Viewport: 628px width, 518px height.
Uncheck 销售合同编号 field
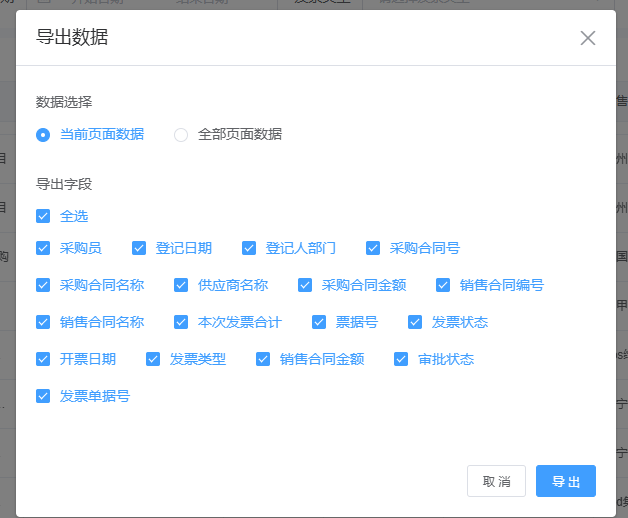tap(443, 285)
